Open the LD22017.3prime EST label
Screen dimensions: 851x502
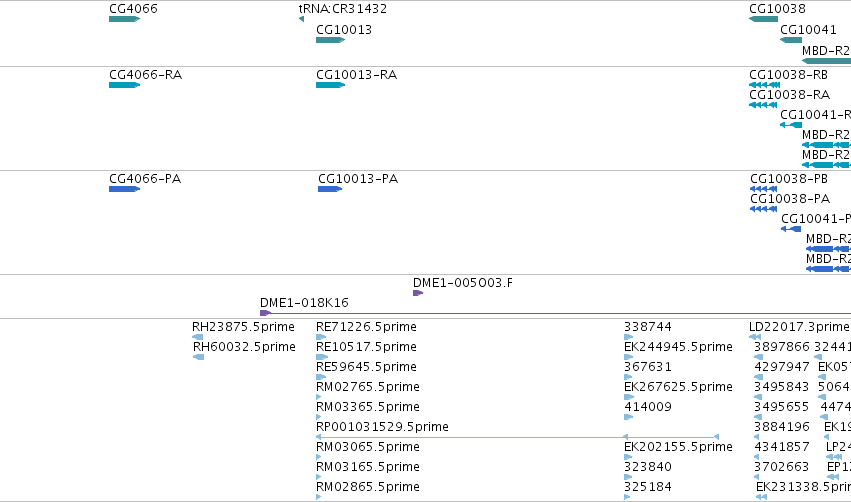[799, 327]
